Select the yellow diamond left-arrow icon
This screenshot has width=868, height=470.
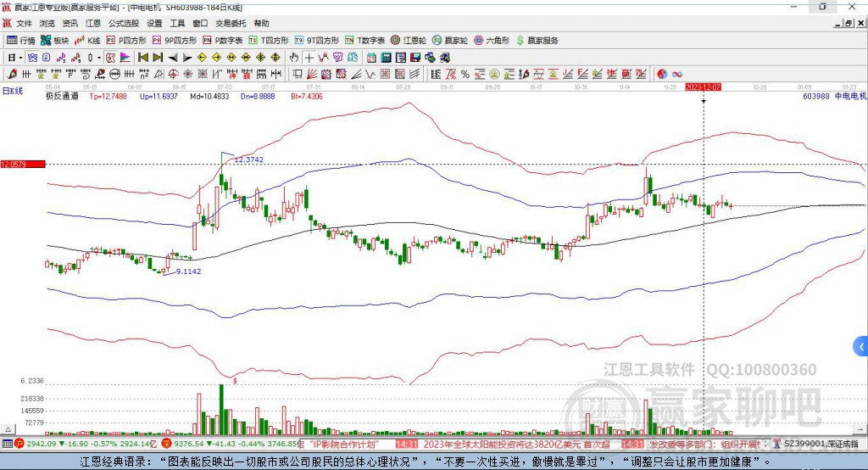(x=202, y=58)
